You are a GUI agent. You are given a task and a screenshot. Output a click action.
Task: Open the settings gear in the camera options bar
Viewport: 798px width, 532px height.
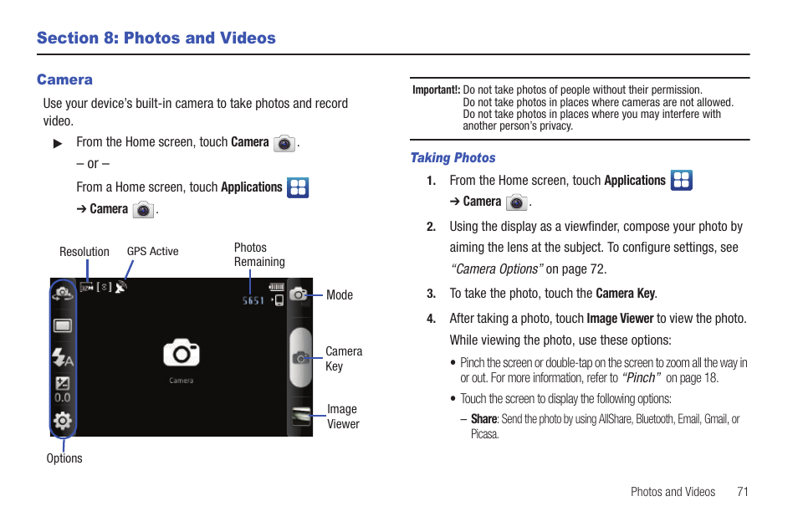[x=63, y=421]
